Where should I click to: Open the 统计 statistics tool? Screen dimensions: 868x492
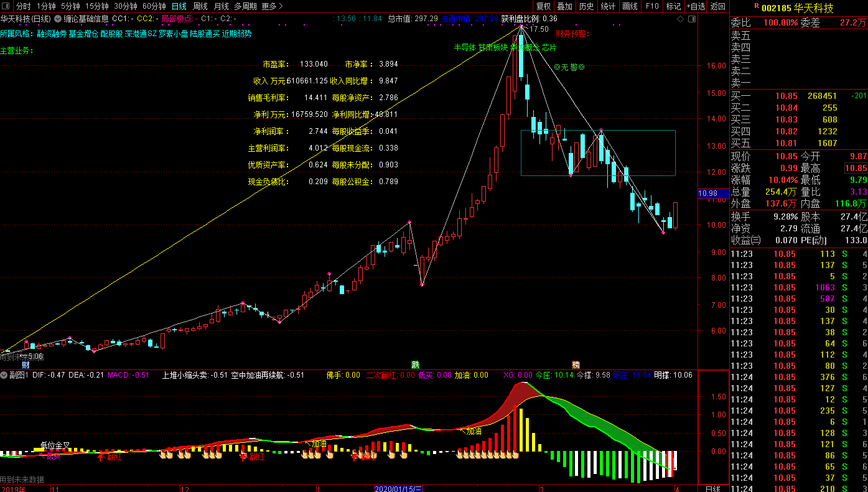coord(608,6)
